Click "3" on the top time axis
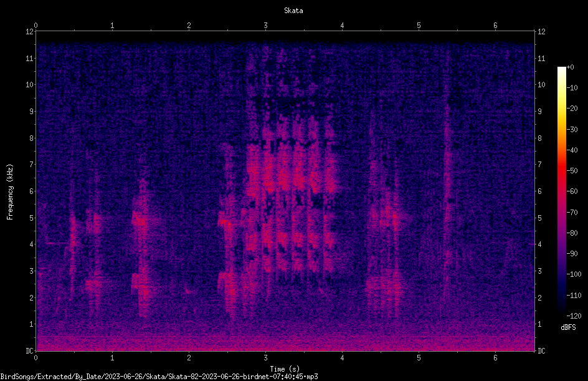 [265, 26]
